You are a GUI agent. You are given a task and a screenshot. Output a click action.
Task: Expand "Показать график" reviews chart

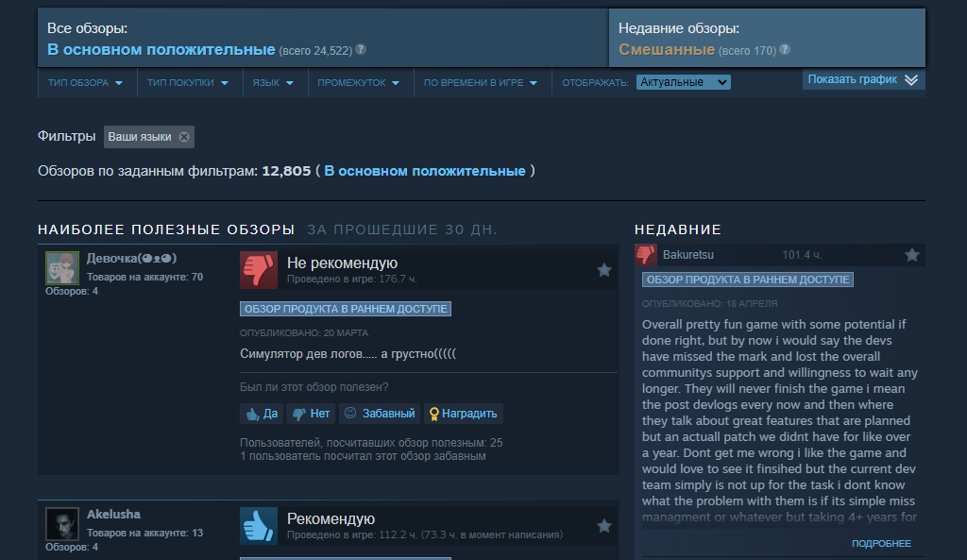(x=863, y=79)
